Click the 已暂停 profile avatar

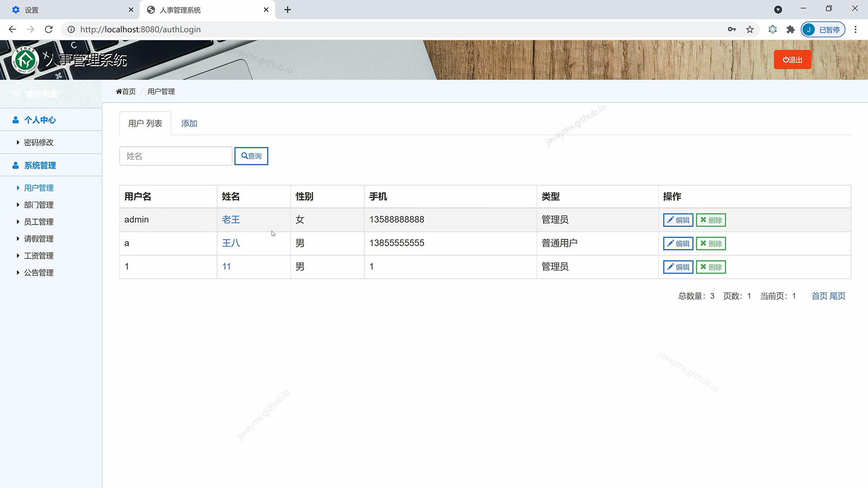tap(809, 29)
